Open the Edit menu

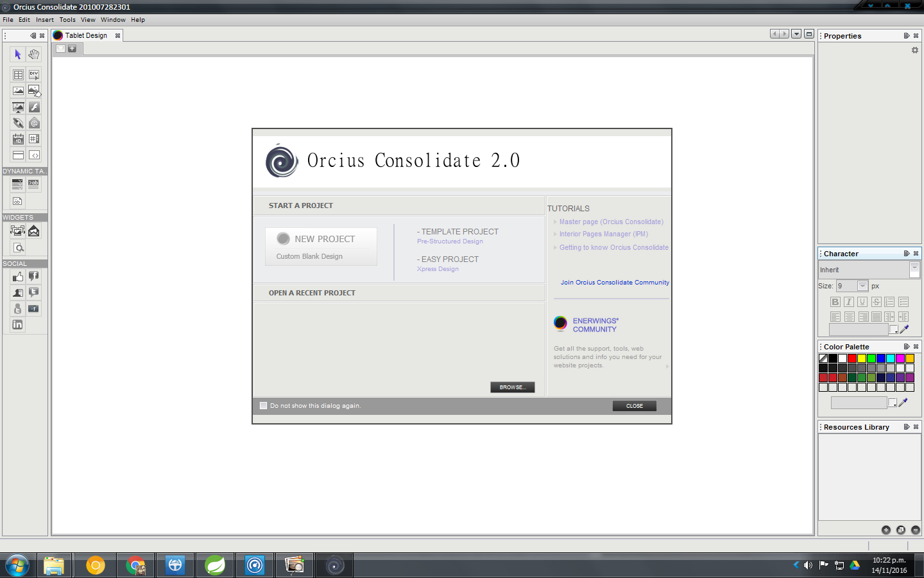24,20
